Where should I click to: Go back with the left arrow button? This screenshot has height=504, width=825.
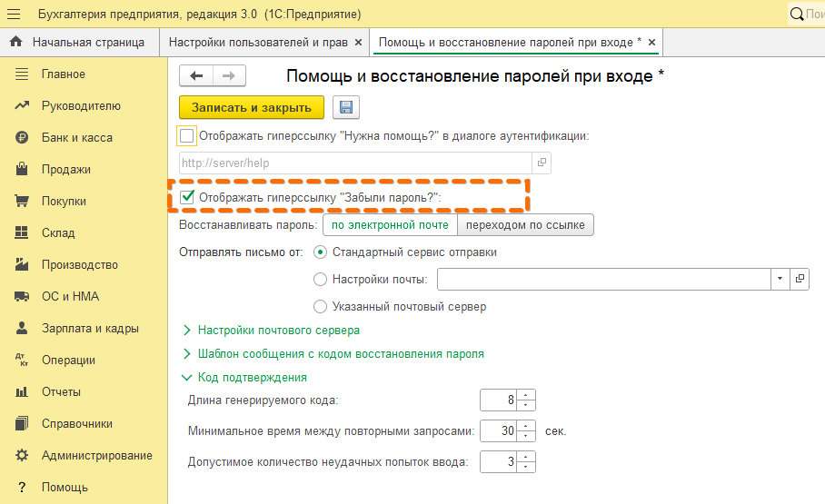pyautogui.click(x=196, y=75)
